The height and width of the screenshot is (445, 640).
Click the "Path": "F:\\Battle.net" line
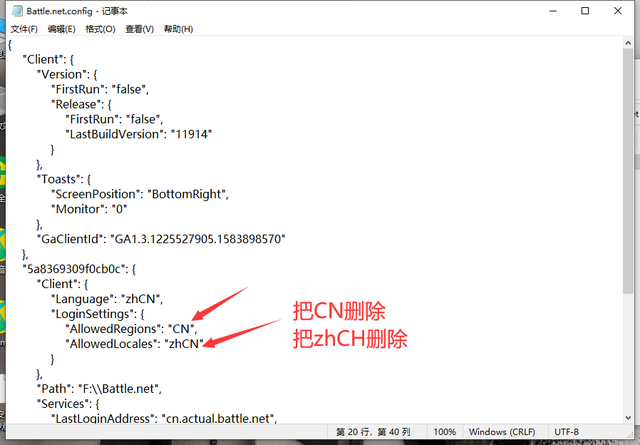[x=99, y=389]
